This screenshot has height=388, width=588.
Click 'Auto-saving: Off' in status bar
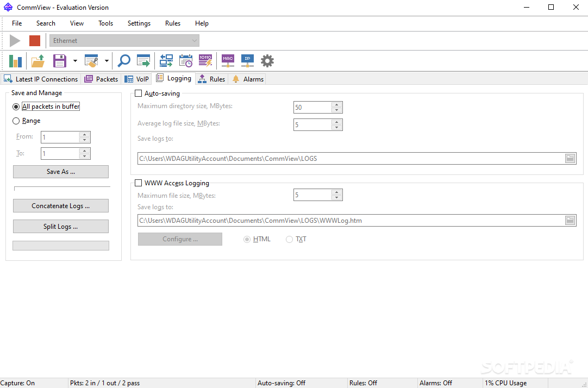coord(282,383)
